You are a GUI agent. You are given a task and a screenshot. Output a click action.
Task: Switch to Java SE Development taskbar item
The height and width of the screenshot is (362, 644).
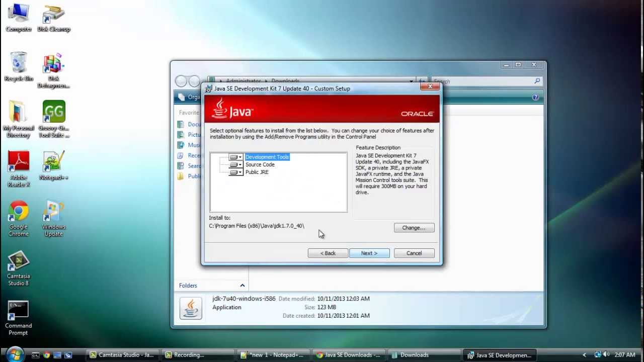pyautogui.click(x=500, y=355)
